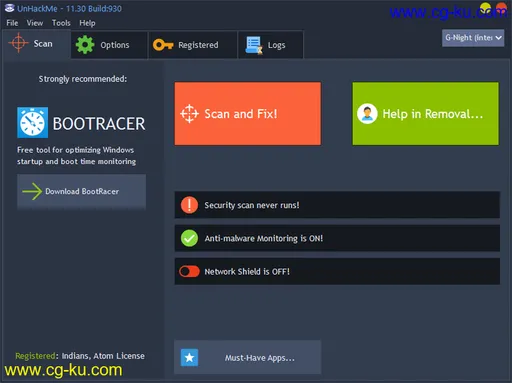512x383 pixels.
Task: Click the BootRacer stopwatch logo
Action: [x=33, y=123]
